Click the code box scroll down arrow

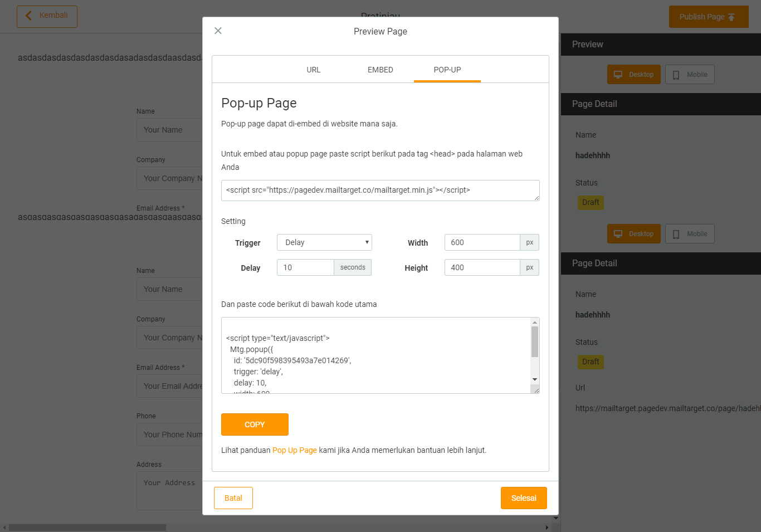(x=535, y=379)
